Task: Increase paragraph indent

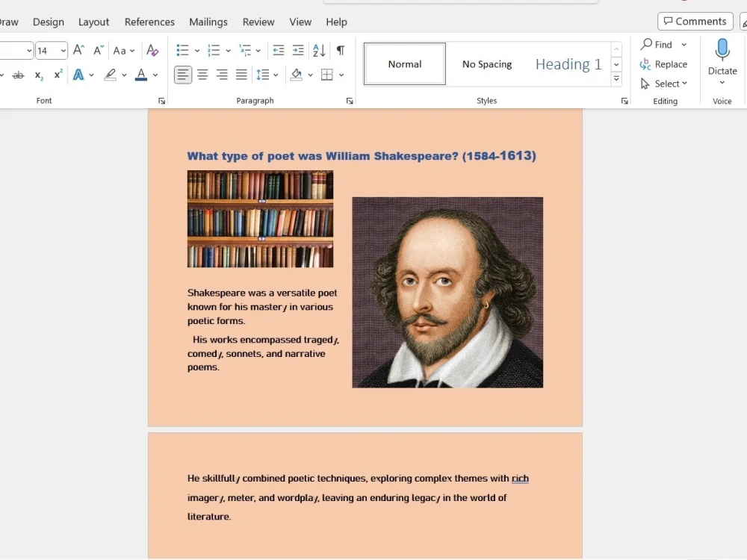Action: click(298, 50)
